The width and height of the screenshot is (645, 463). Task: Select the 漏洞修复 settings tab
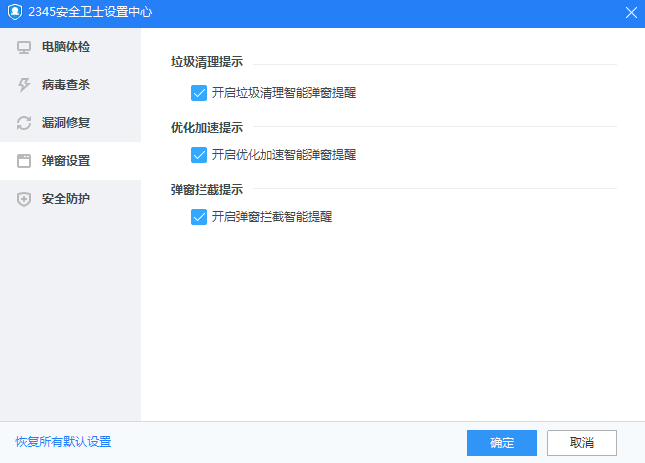(x=70, y=123)
